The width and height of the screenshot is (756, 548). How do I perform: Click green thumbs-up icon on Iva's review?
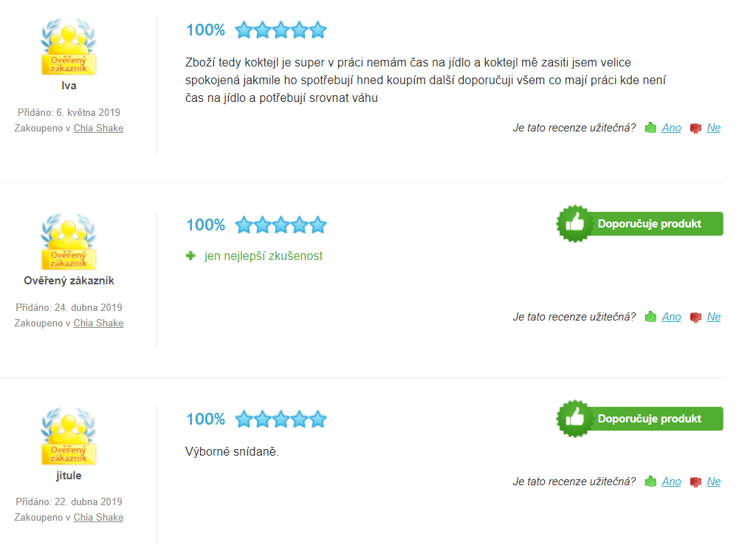pos(650,128)
